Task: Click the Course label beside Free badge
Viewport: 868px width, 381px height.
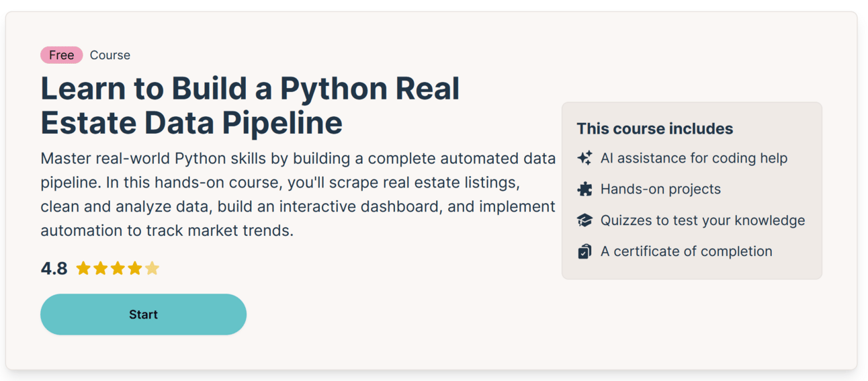Action: tap(110, 55)
